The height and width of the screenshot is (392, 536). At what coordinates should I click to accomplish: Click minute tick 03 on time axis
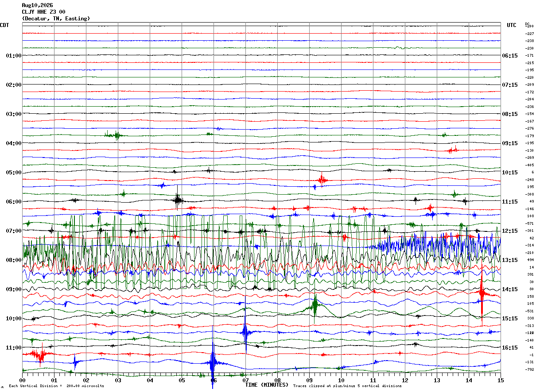[118, 380]
